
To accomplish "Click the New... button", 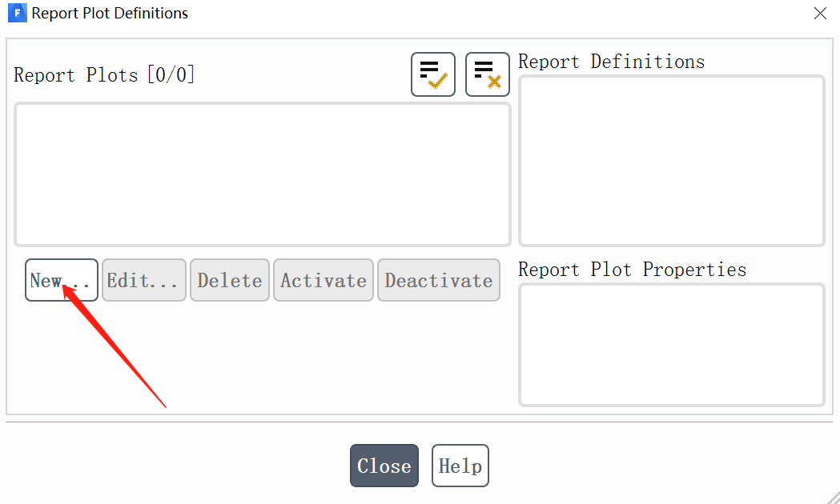I will [x=61, y=280].
